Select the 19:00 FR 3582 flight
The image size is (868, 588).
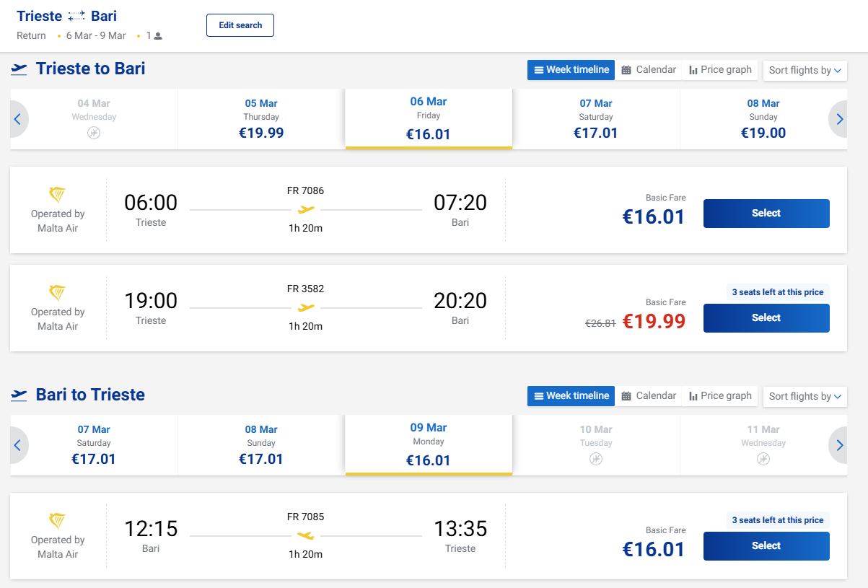pyautogui.click(x=766, y=318)
